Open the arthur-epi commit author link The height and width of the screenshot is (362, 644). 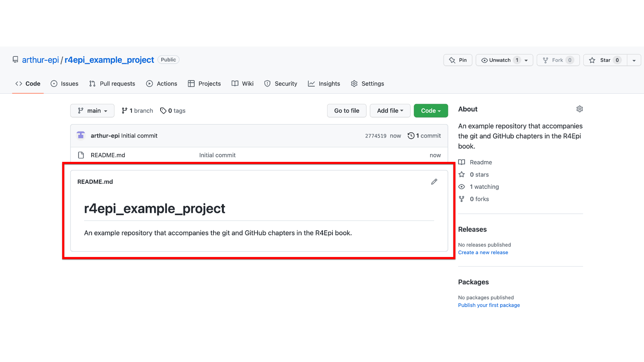point(105,136)
